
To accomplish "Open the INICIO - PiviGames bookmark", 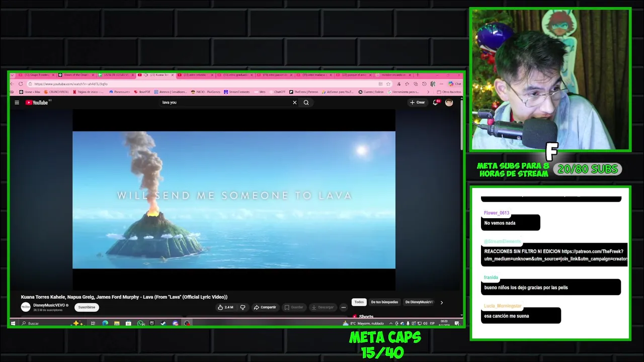I will [206, 92].
